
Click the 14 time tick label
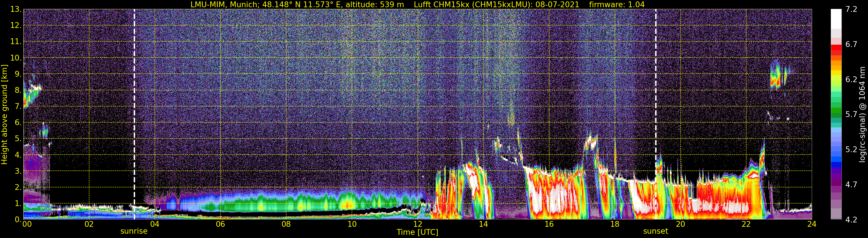click(x=483, y=224)
